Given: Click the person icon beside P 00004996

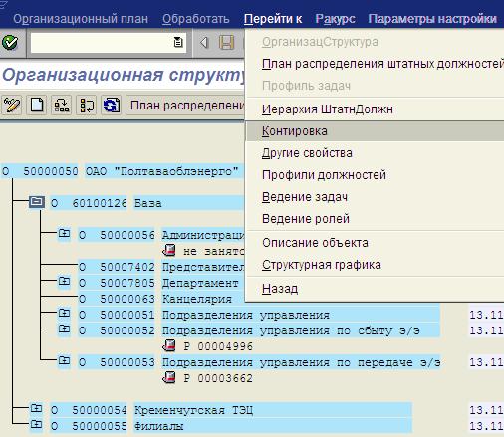Looking at the screenshot, I should point(169,345).
